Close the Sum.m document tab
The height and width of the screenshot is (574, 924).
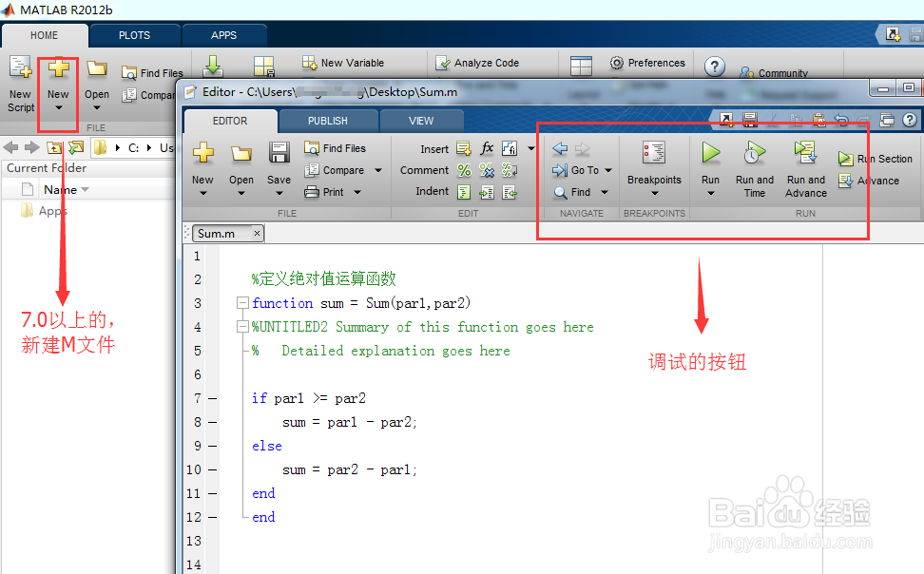[x=257, y=234]
